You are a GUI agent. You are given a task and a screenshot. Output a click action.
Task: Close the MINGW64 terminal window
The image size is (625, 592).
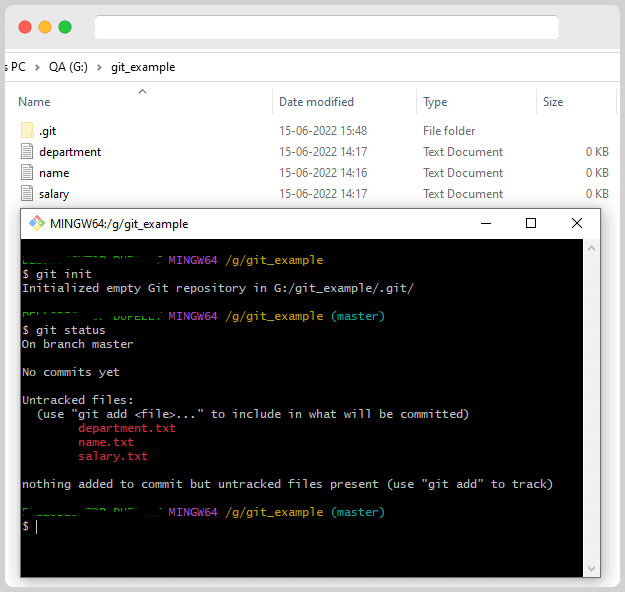tap(576, 223)
